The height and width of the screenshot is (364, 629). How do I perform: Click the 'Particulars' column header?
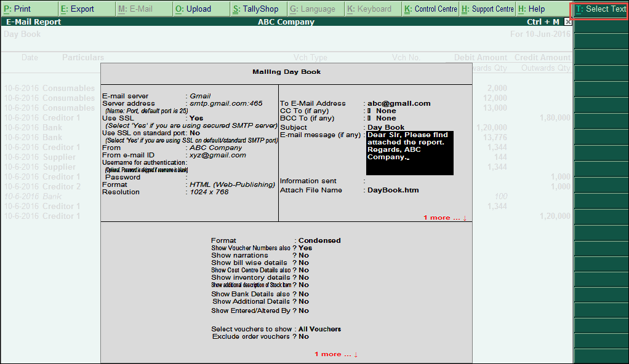83,57
